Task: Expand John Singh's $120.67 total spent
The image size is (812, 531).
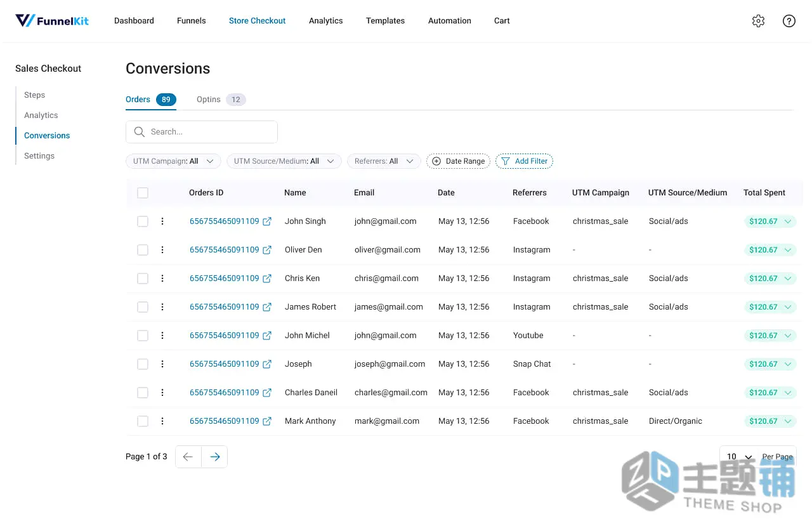Action: click(x=770, y=221)
